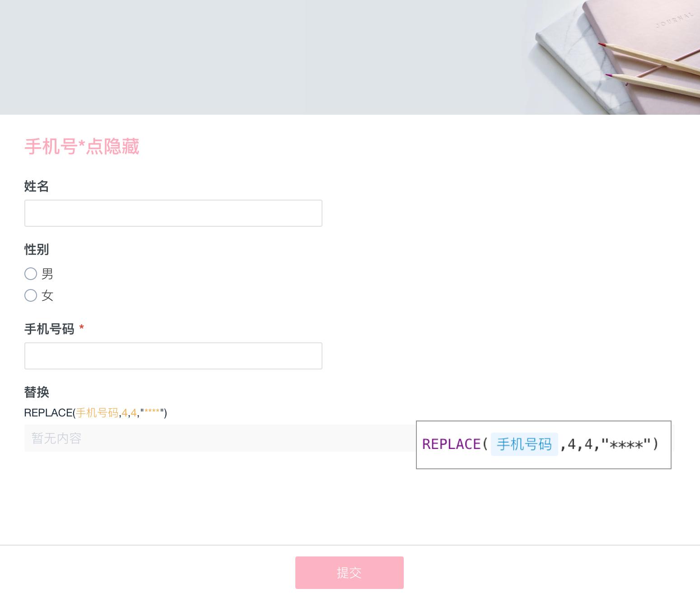Screen dimensions: 700x598
Task: Click the 姓名 field label
Action: tap(36, 186)
